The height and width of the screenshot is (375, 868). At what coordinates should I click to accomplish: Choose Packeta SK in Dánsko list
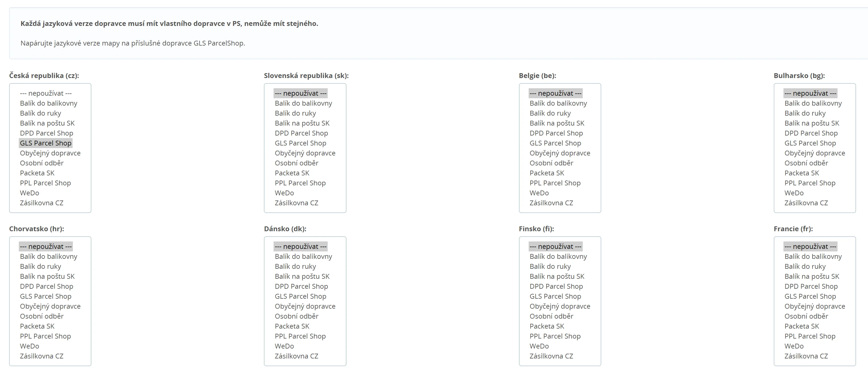pos(292,326)
